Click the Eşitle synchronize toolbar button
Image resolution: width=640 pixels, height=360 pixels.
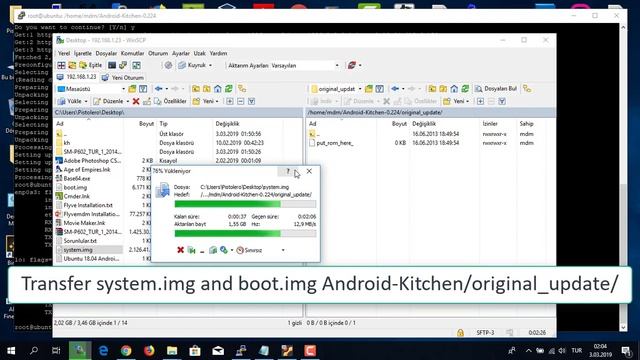click(91, 65)
